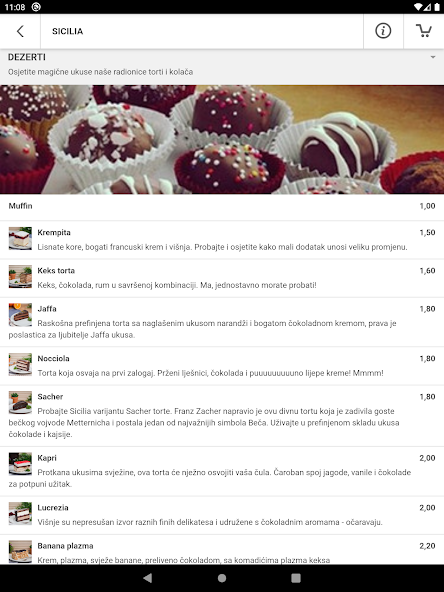Go back using the header arrow
This screenshot has width=444, height=592.
click(20, 31)
